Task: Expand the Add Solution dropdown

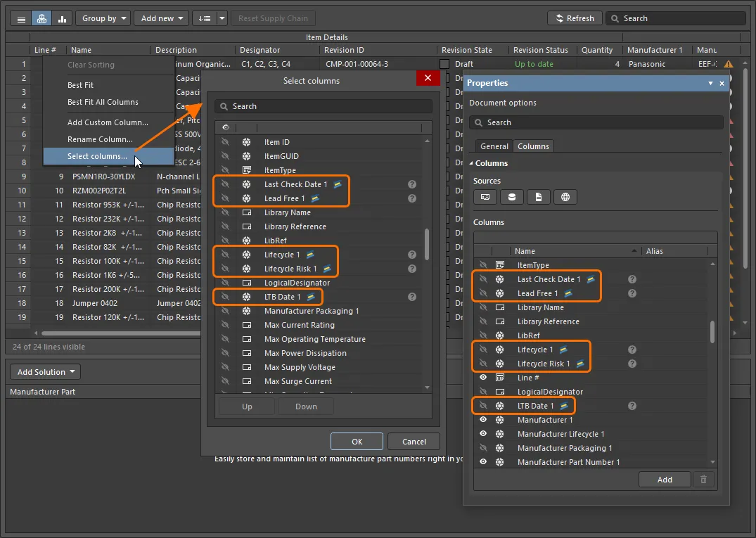Action: coord(46,372)
